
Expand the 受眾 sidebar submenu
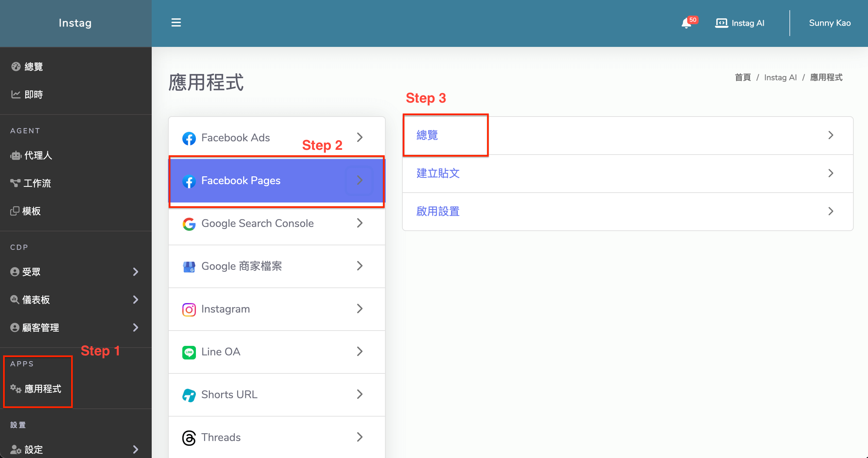pyautogui.click(x=135, y=272)
